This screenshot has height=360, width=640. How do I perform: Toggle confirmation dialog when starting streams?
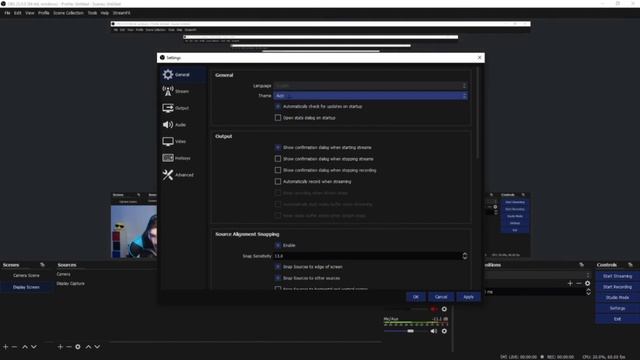click(x=278, y=147)
